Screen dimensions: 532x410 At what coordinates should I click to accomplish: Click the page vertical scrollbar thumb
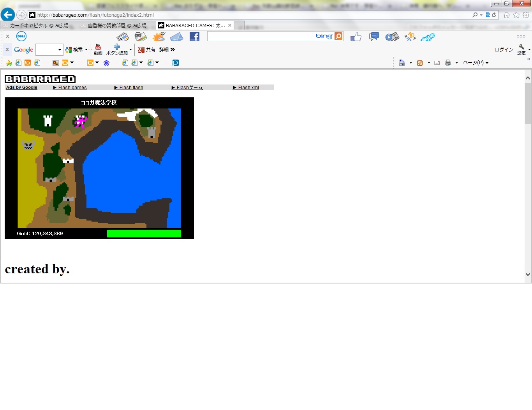pos(528,103)
